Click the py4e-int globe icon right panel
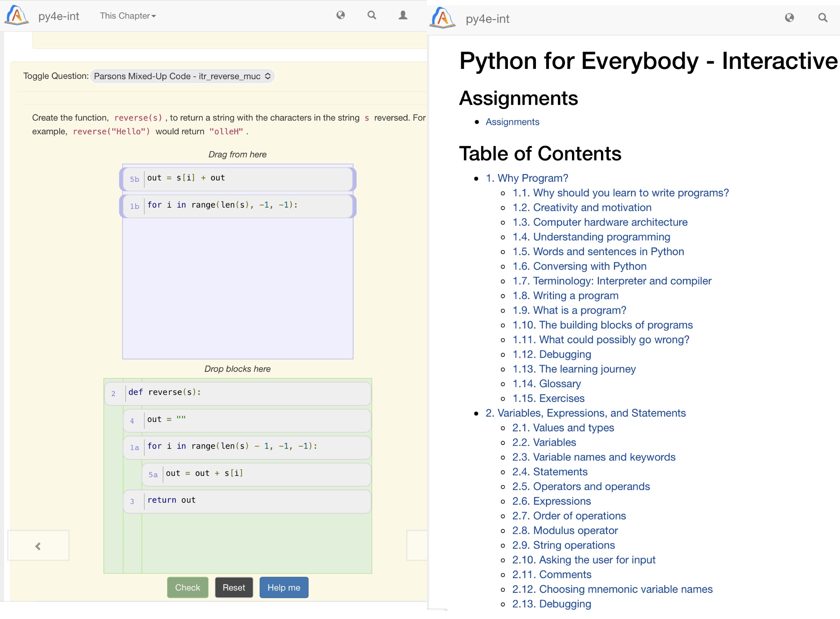840x619 pixels. tap(790, 17)
